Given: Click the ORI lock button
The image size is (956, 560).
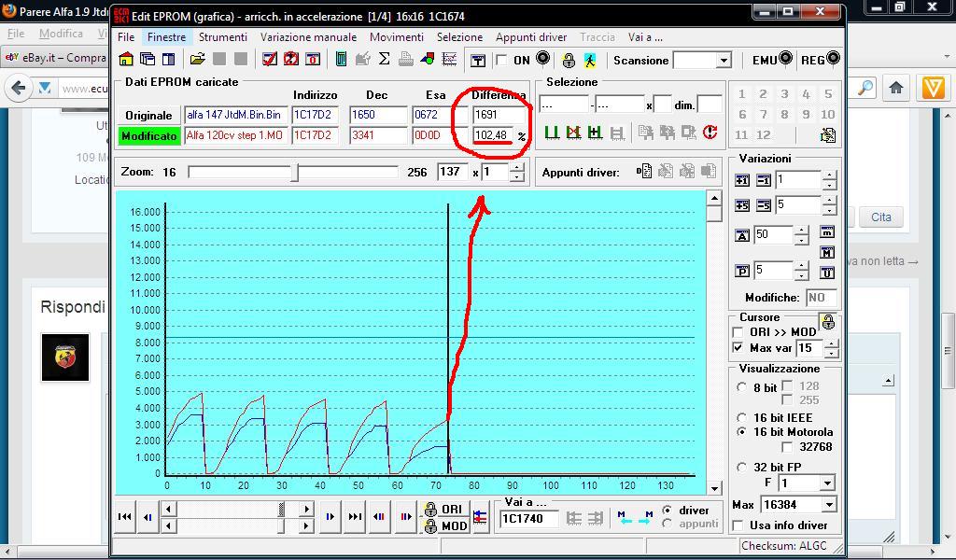Looking at the screenshot, I should 444,509.
